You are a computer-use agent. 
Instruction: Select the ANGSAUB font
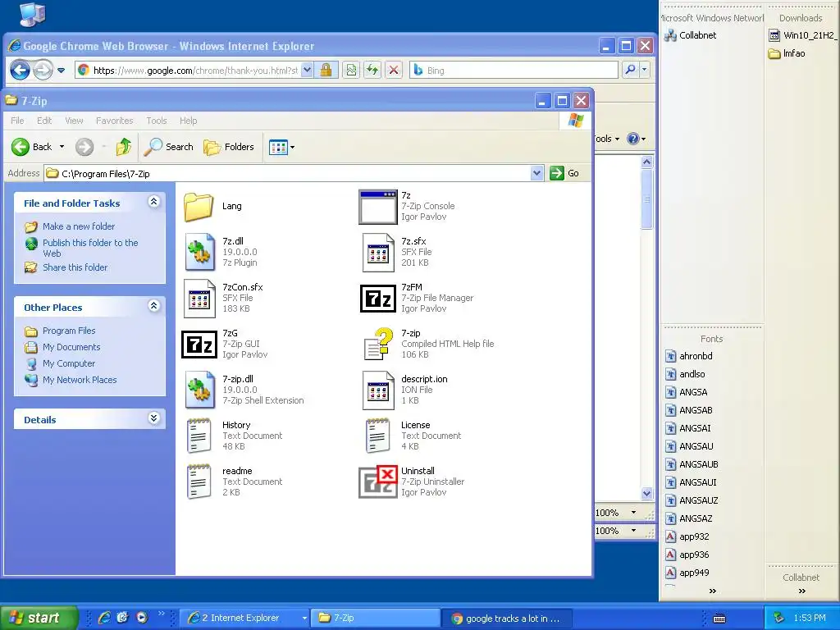692,464
